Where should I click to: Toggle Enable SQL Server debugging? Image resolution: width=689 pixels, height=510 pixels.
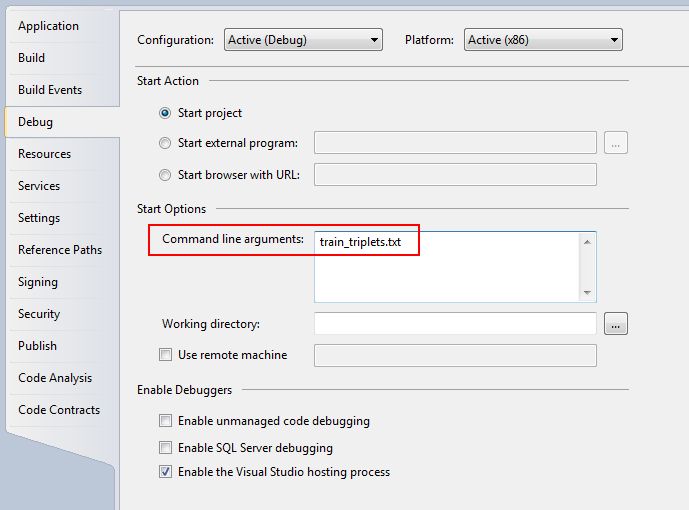[165, 448]
